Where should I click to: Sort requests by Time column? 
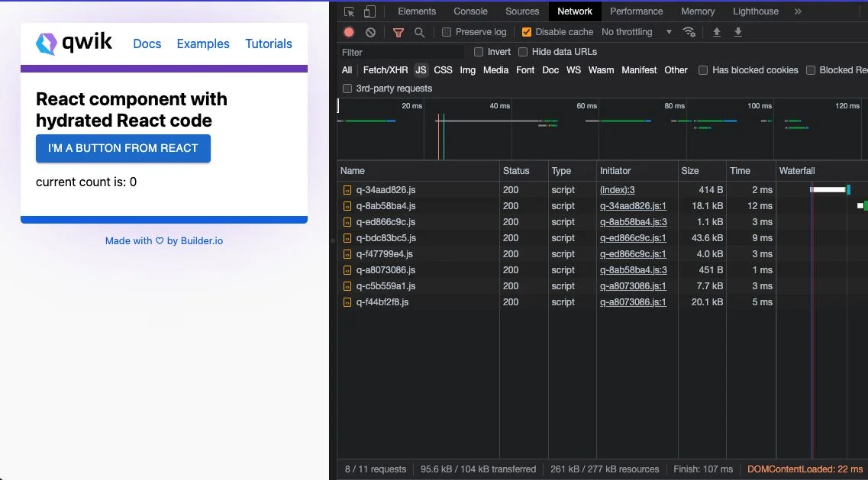750,171
